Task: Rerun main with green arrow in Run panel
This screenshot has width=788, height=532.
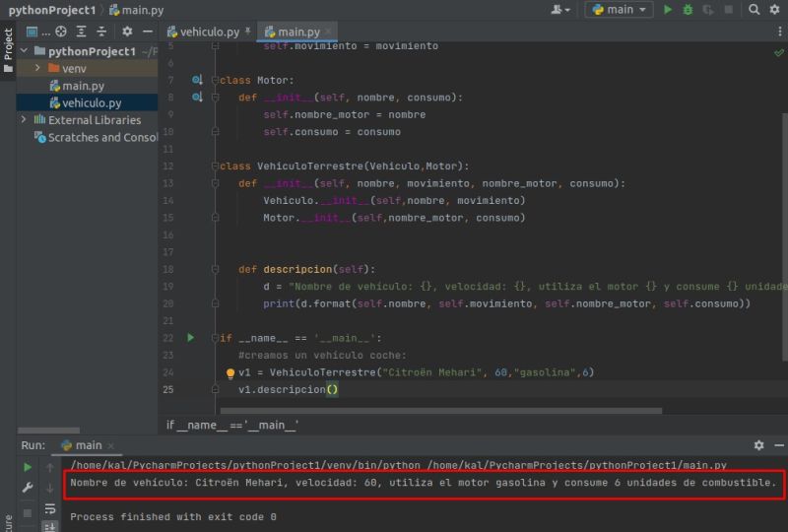Action: (28, 467)
